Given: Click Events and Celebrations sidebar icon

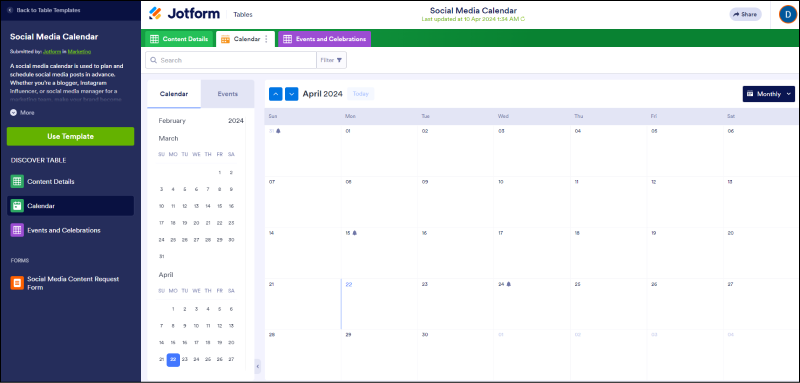Looking at the screenshot, I should (x=17, y=230).
